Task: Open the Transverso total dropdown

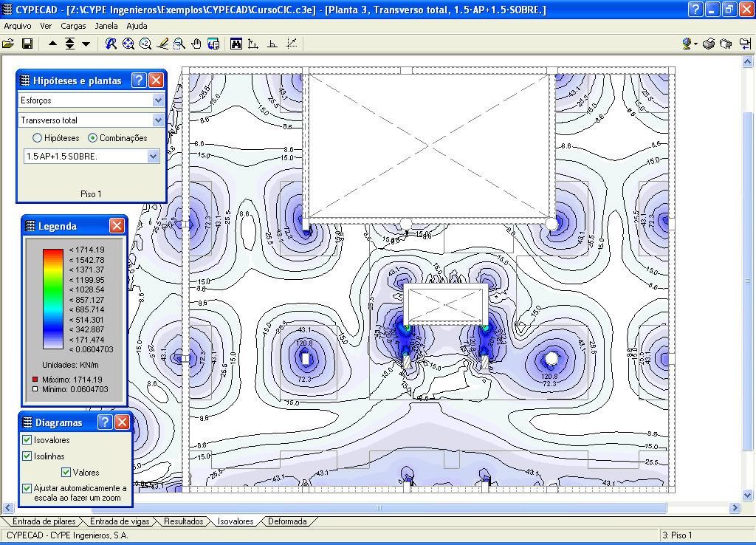Action: [x=158, y=120]
